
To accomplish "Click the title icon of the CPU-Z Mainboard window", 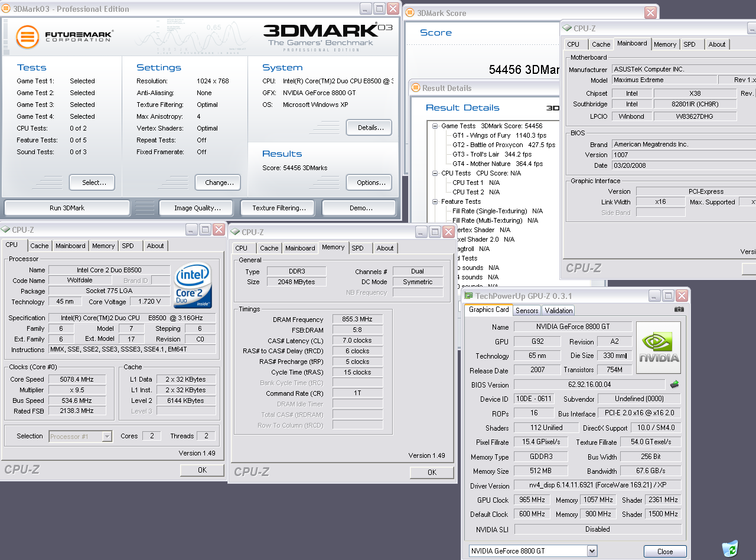I will pos(567,28).
